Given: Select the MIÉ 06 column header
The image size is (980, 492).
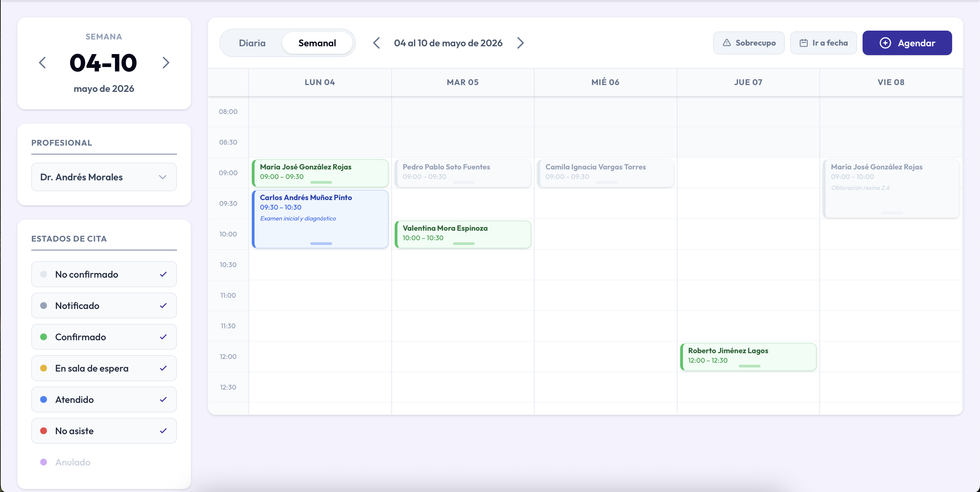Looking at the screenshot, I should click(x=605, y=82).
